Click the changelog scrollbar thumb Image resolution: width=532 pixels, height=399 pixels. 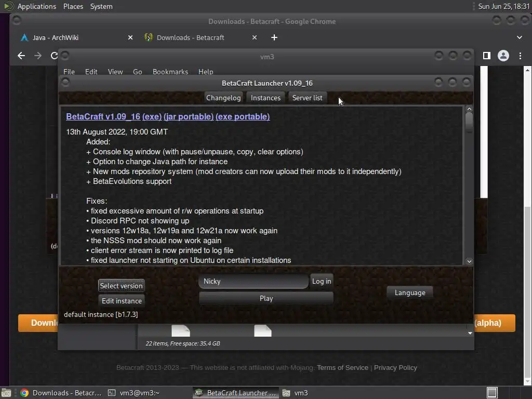coord(469,122)
